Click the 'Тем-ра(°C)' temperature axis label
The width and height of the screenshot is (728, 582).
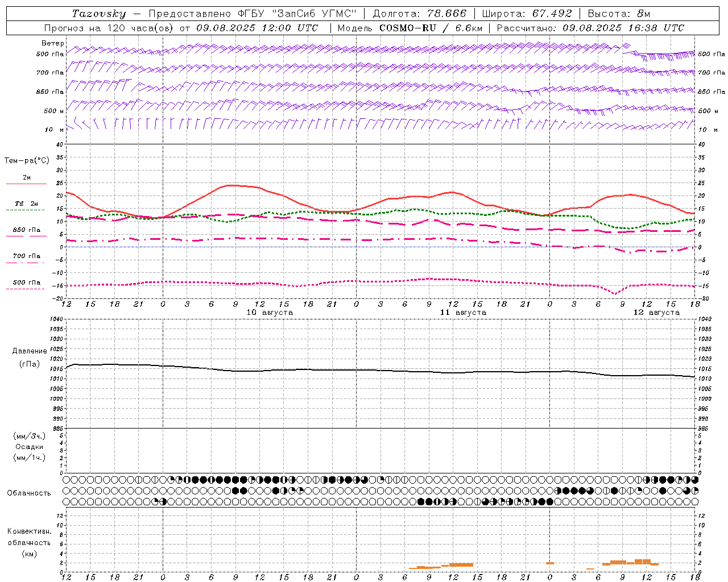click(x=27, y=161)
